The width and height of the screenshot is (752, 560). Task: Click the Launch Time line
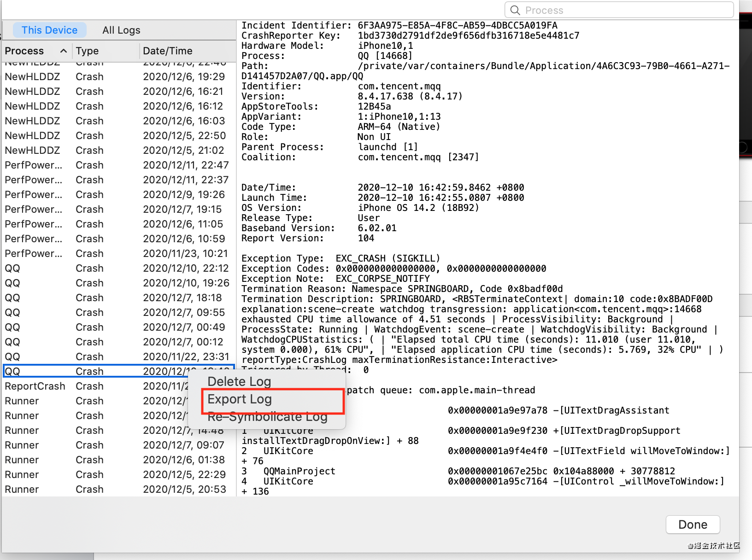[x=383, y=198]
